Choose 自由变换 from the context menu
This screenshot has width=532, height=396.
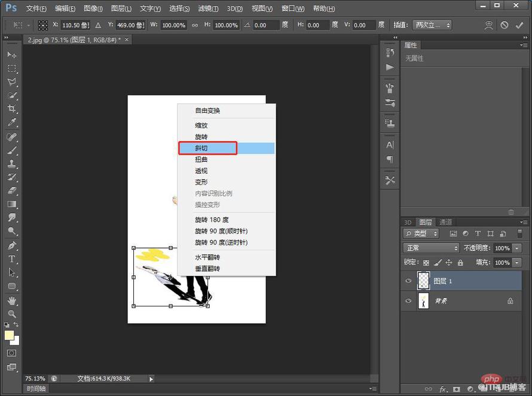point(227,110)
